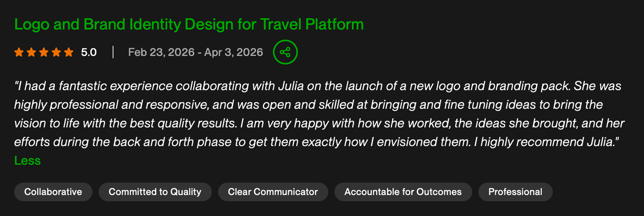This screenshot has width=644, height=216.
Task: Click the Apr 3, 2026 end date
Action: 234,53
